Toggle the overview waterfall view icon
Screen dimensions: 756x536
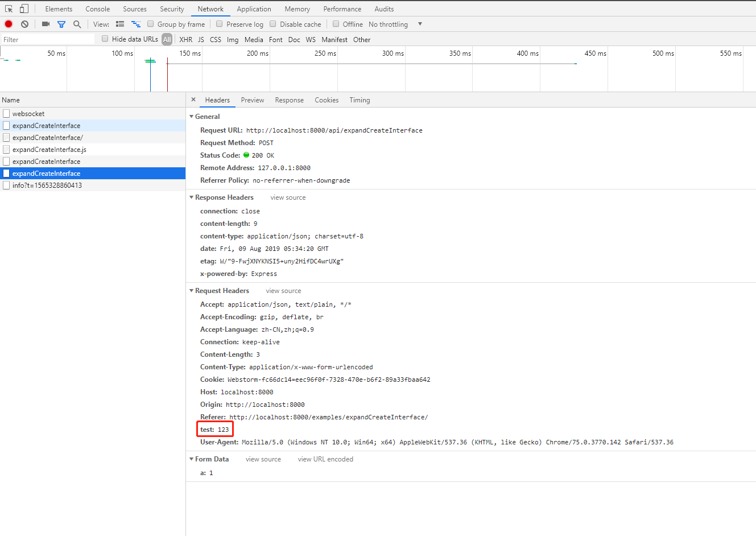tap(136, 24)
